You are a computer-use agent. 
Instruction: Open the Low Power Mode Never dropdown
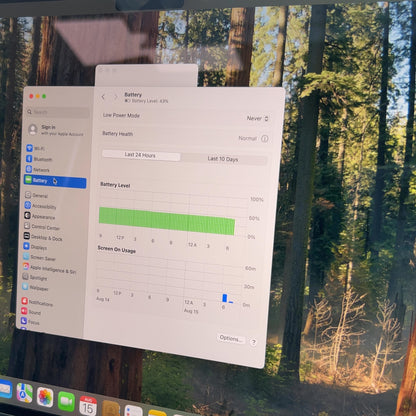257,118
